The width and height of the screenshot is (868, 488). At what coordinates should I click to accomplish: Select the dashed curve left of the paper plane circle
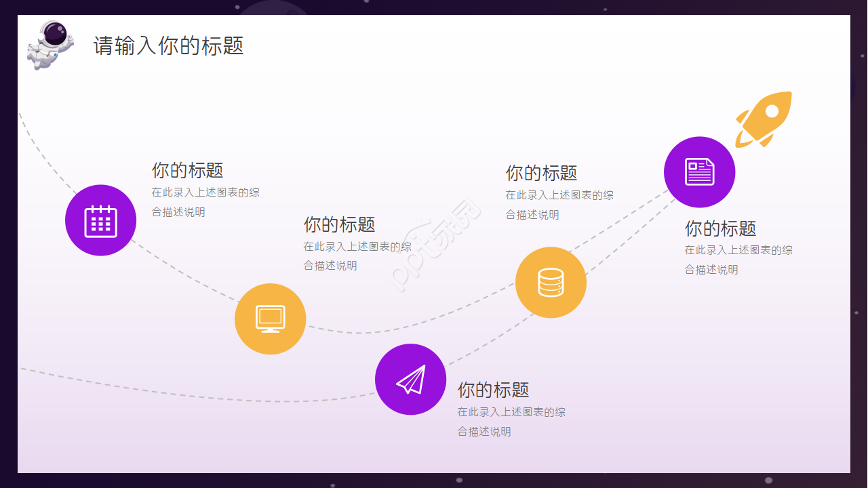coord(203,393)
